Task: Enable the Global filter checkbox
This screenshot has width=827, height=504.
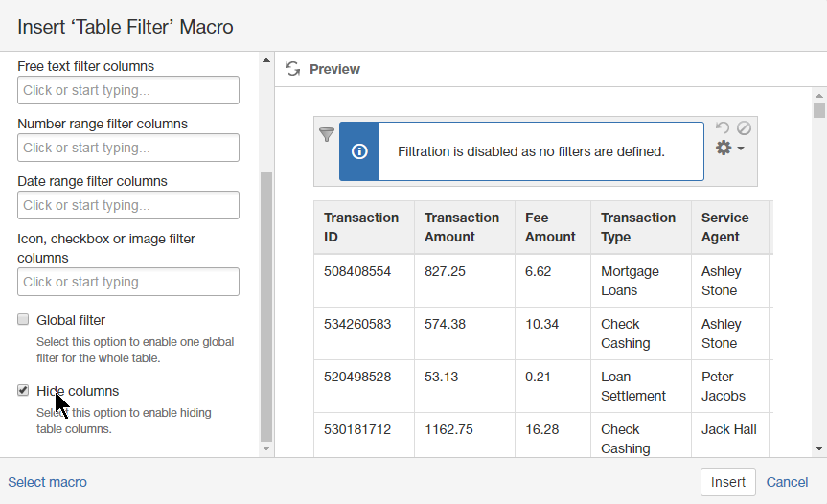Action: pyautogui.click(x=24, y=319)
